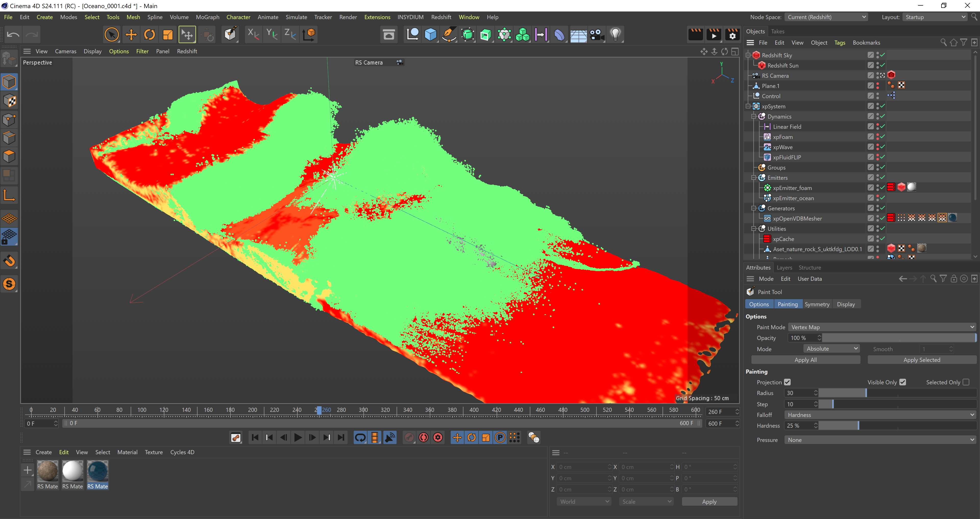This screenshot has height=519, width=980.
Task: Disable the Visible Only checkbox
Action: pos(903,382)
